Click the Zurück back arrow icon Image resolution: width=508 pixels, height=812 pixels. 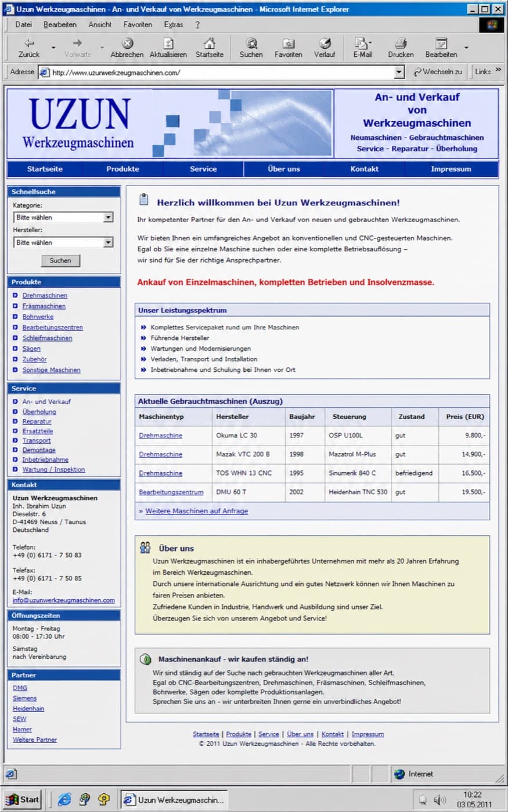(28, 43)
